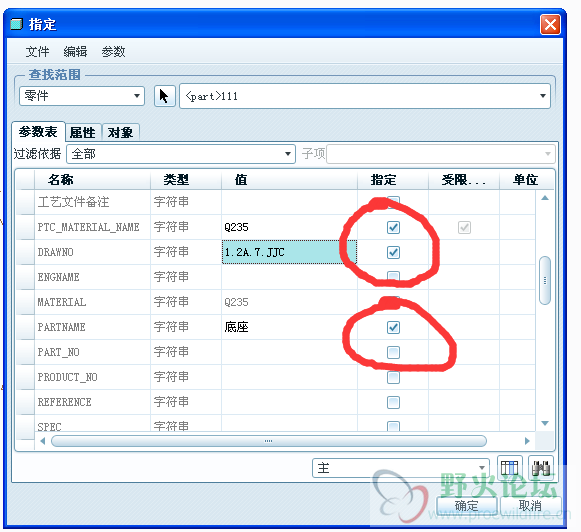
Task: Click the 确定 button
Action: point(467,506)
